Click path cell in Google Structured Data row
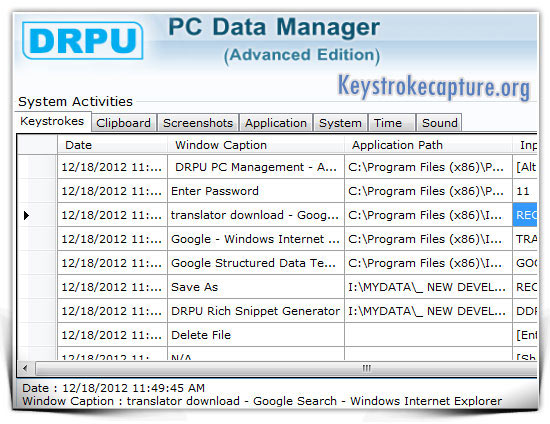 [428, 263]
